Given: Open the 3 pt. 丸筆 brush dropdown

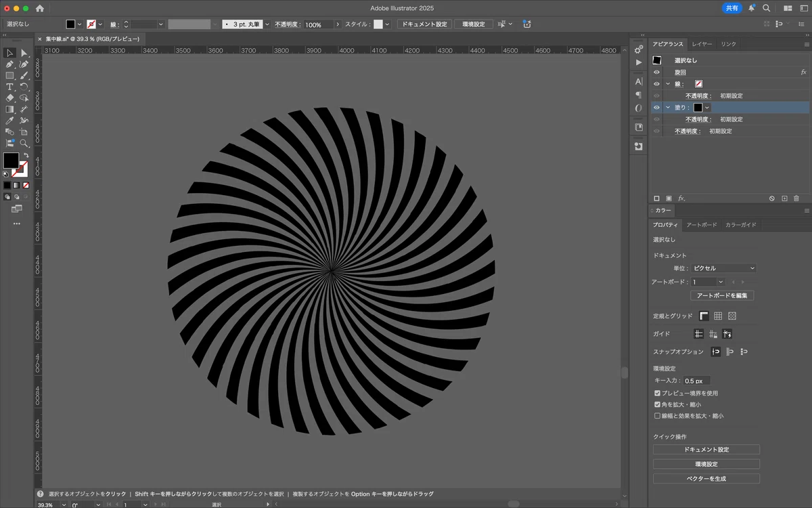Looking at the screenshot, I should [x=267, y=24].
